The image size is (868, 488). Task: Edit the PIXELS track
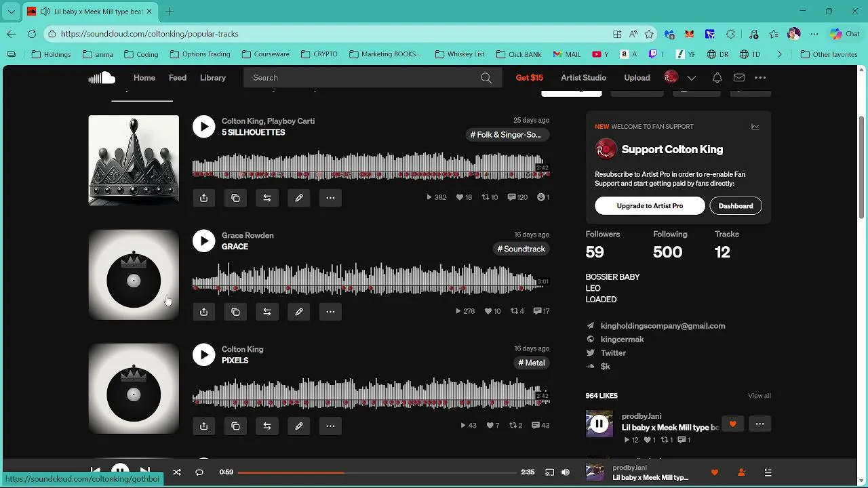pyautogui.click(x=299, y=426)
